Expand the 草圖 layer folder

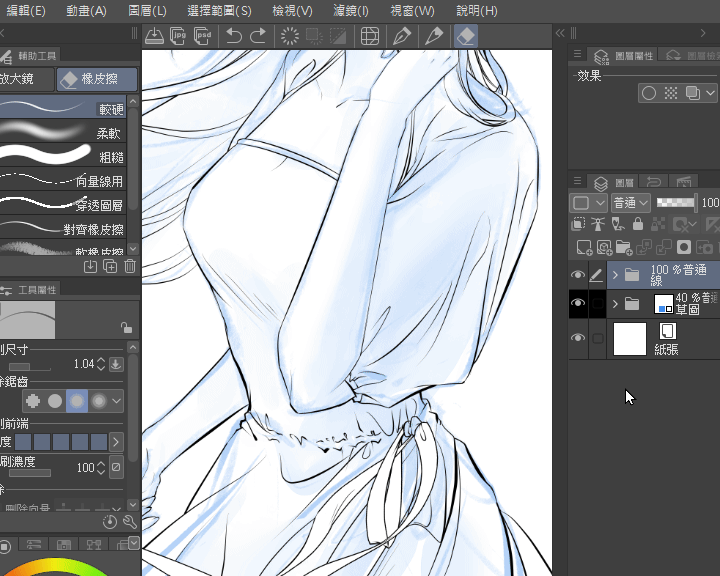click(x=615, y=304)
